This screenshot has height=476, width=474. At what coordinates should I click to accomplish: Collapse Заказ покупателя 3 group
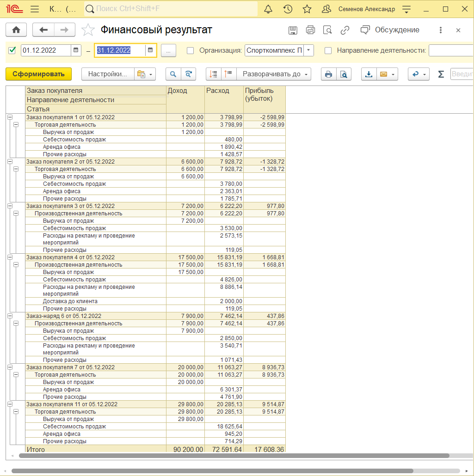tap(10, 206)
